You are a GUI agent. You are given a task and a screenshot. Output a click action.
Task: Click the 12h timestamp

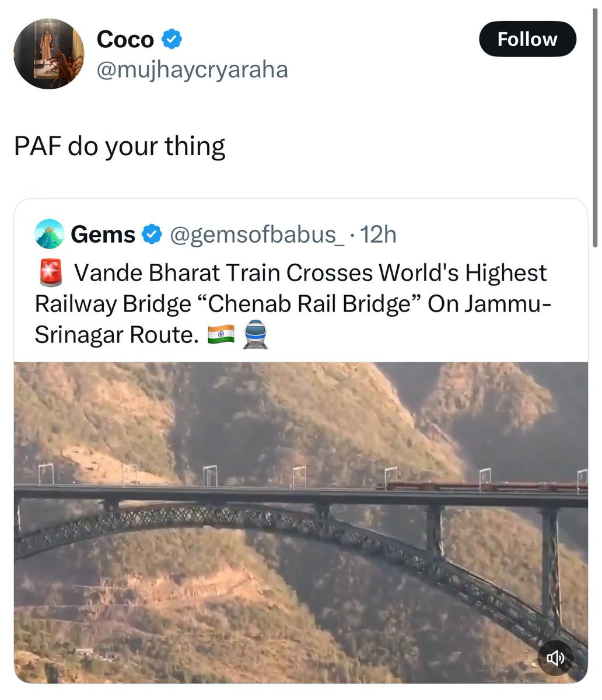coord(378,235)
